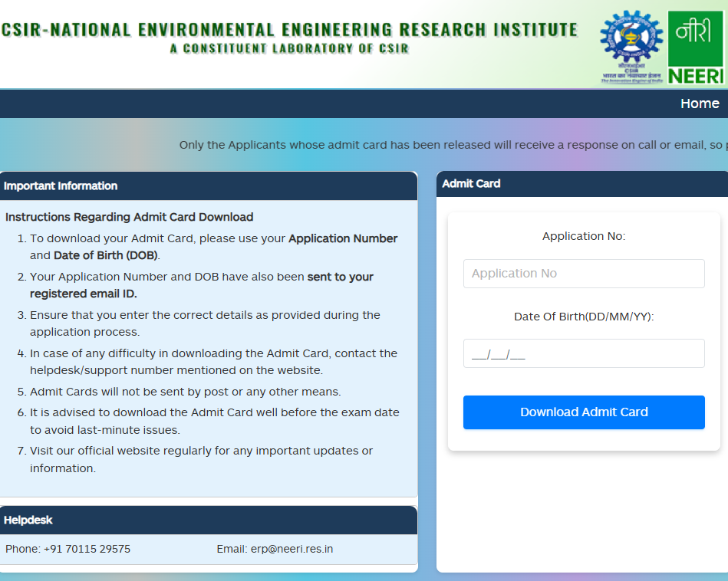Click 'A Constituent Laboratory of CSIR' subtitle
728x581 pixels.
[x=289, y=48]
